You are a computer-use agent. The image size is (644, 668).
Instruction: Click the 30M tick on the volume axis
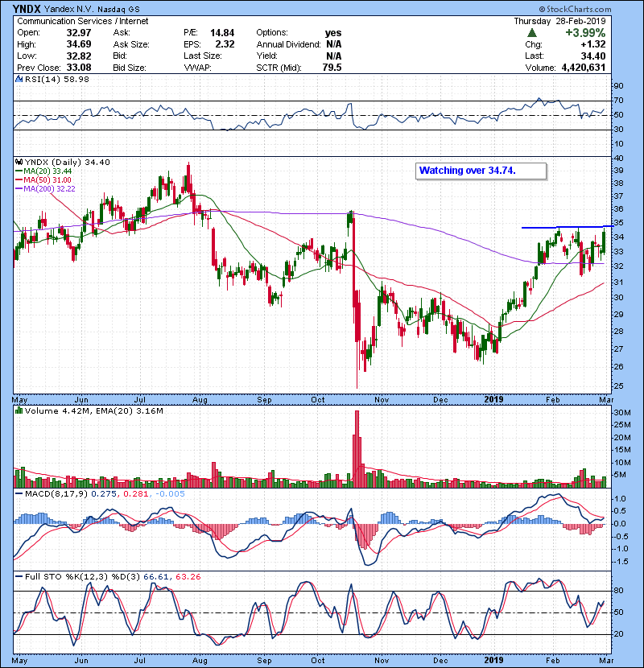click(x=621, y=412)
